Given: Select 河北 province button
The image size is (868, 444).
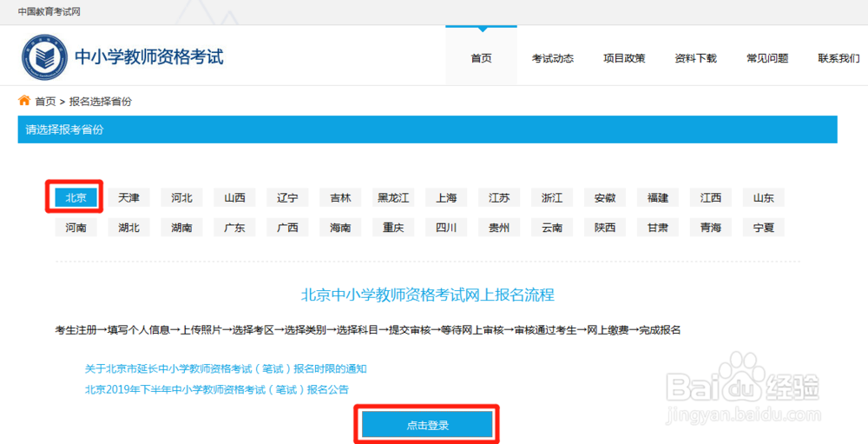Looking at the screenshot, I should point(181,197).
